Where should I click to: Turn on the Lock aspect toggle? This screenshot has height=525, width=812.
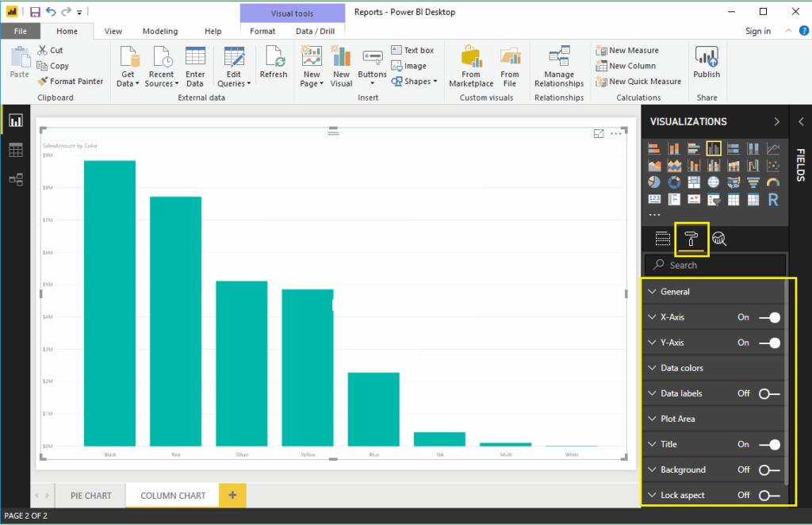[769, 496]
